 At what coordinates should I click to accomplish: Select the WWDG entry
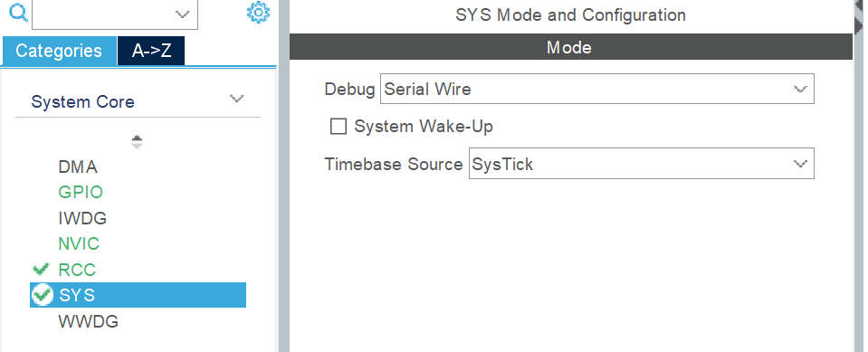pyautogui.click(x=89, y=321)
